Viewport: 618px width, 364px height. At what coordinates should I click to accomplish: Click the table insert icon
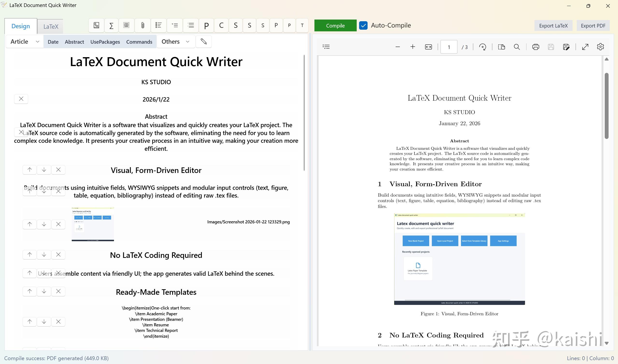click(127, 26)
